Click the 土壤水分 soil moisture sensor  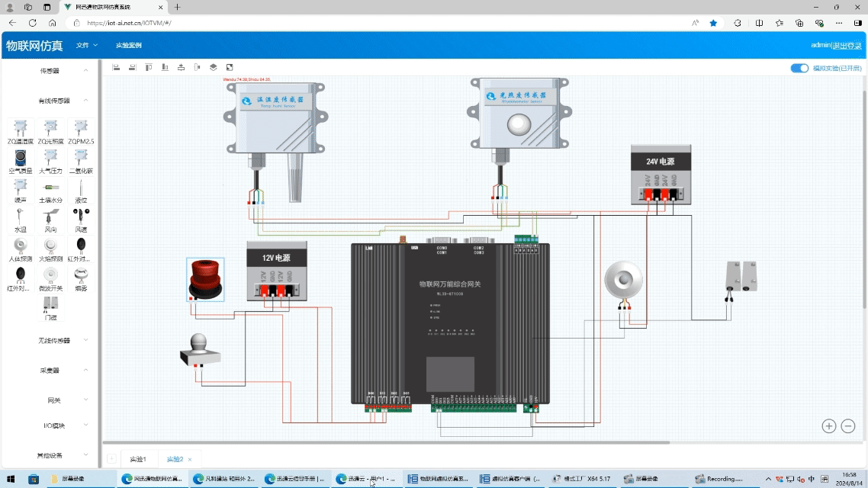[x=50, y=188]
